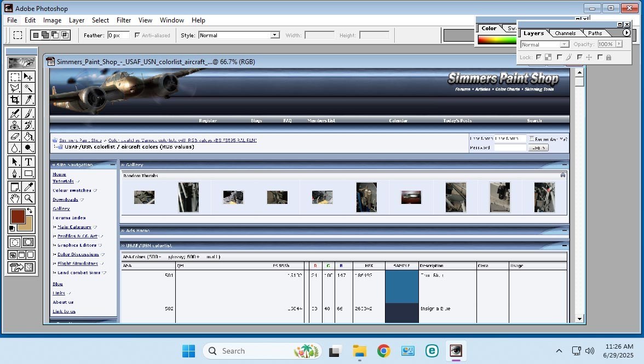Screen dimensions: 644x364
Task: Click the document scrollbar up arrow
Action: pyautogui.click(x=579, y=73)
